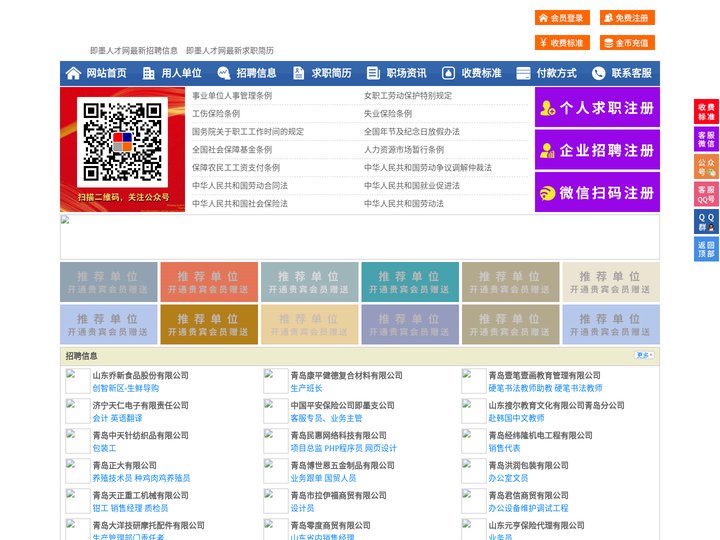Open 职场资讯 navigation item

pos(406,73)
